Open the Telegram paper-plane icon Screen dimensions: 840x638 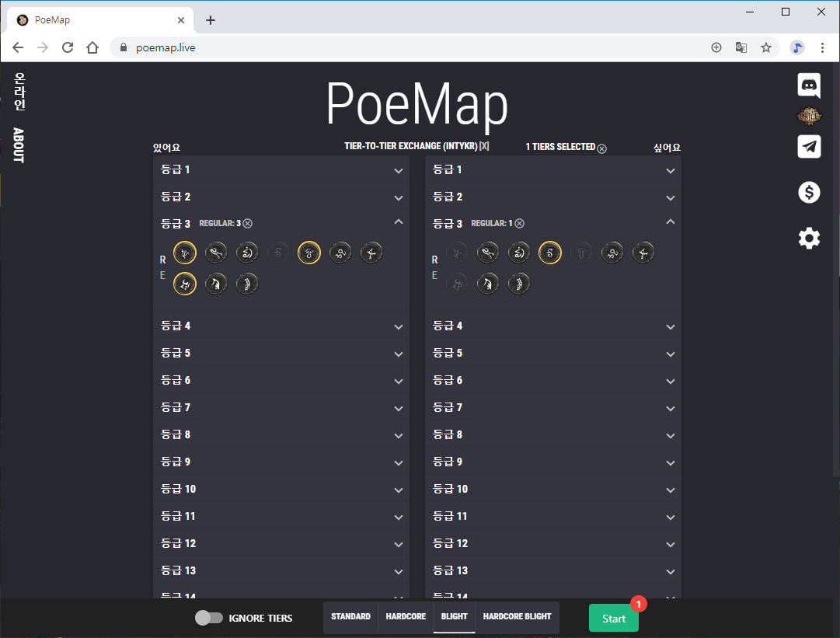(x=809, y=146)
